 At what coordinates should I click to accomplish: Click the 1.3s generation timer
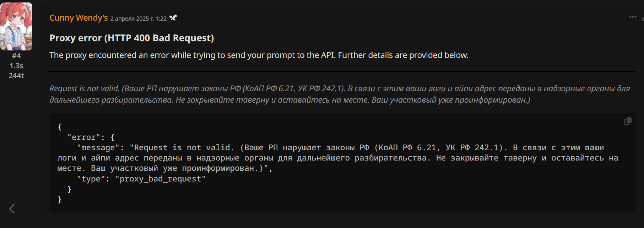click(x=16, y=66)
